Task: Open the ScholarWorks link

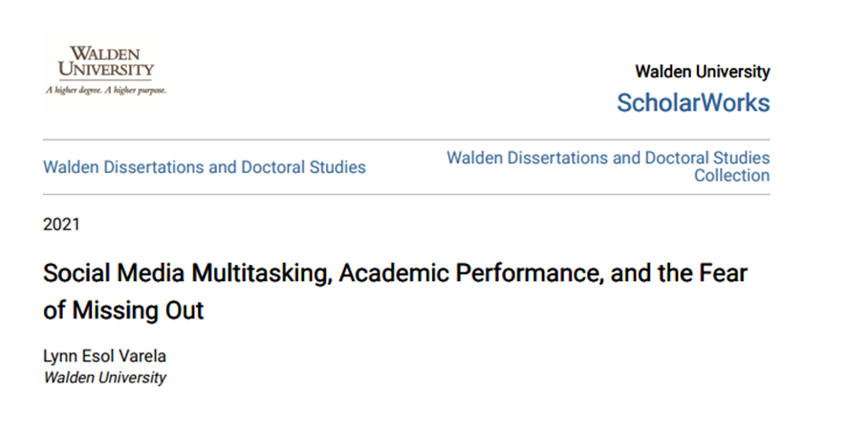Action: coord(693,102)
